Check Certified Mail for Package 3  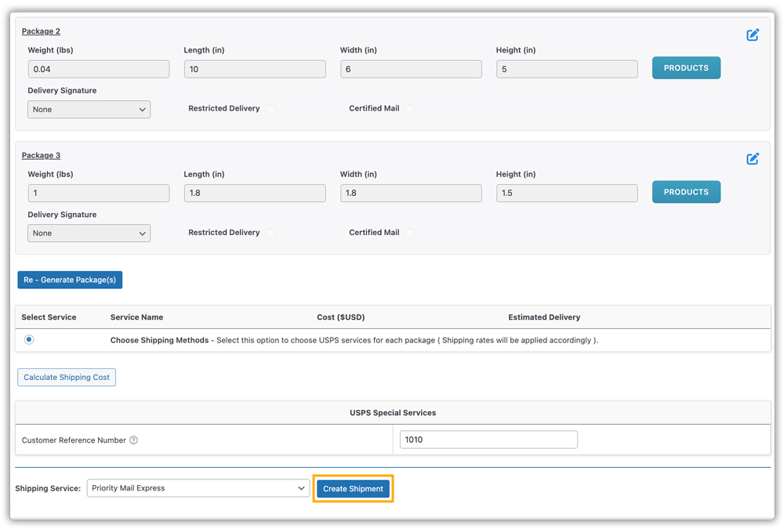tap(410, 232)
